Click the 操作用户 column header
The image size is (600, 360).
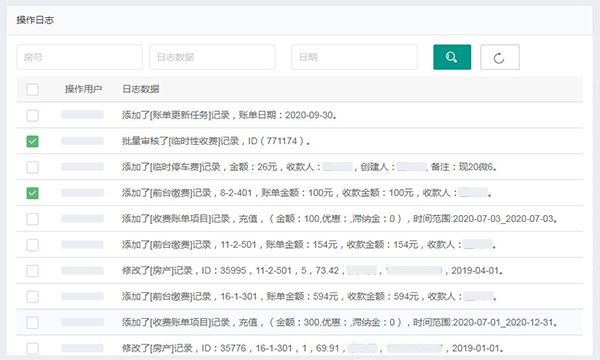click(83, 89)
